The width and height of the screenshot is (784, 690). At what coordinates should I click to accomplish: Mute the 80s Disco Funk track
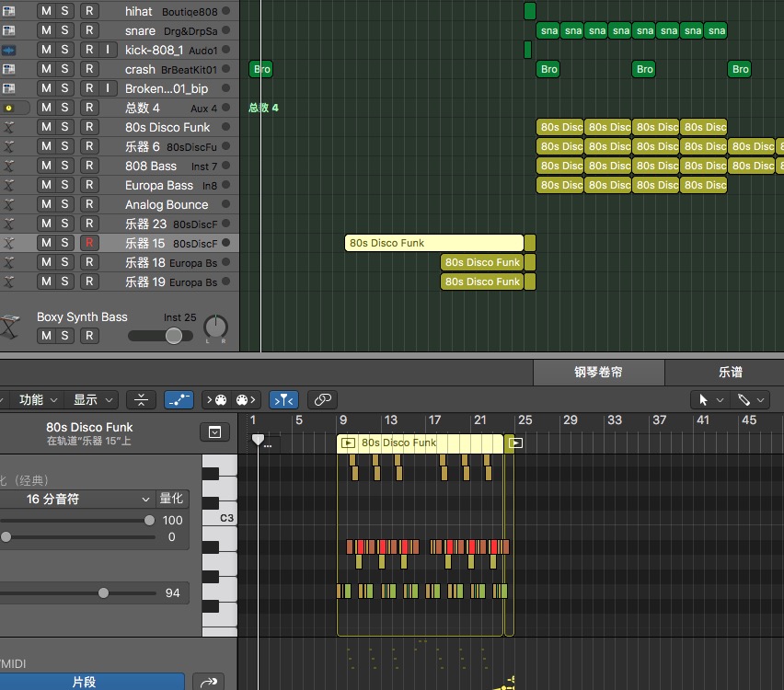click(46, 127)
